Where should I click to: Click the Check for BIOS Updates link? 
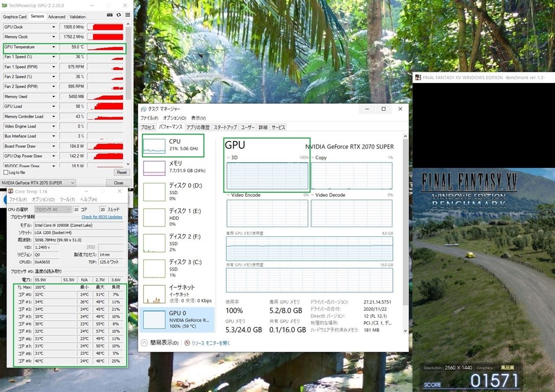(102, 217)
